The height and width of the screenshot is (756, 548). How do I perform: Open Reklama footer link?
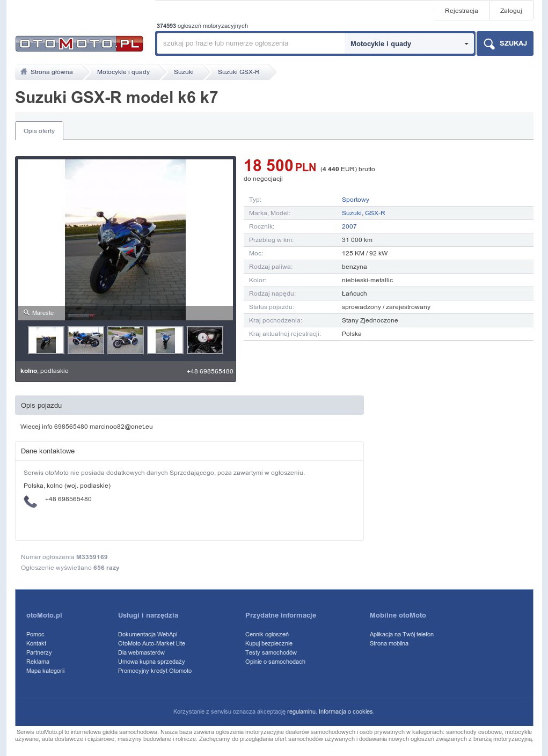38,662
